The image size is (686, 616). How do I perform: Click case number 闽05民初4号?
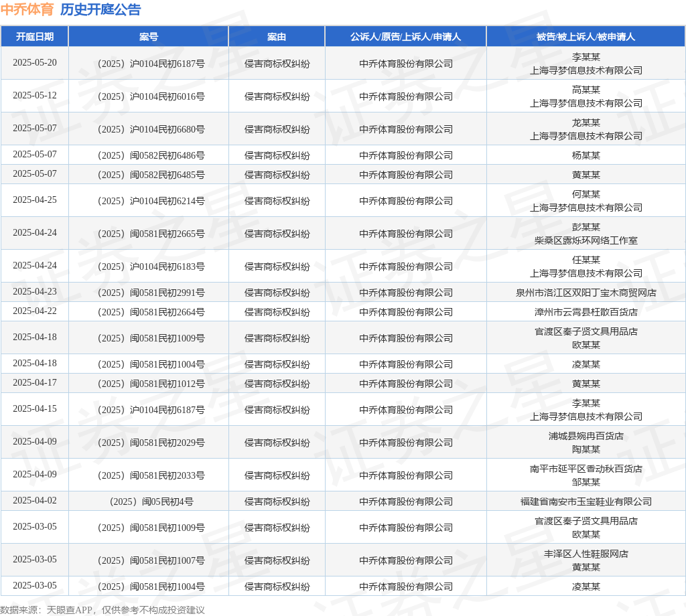click(x=151, y=502)
